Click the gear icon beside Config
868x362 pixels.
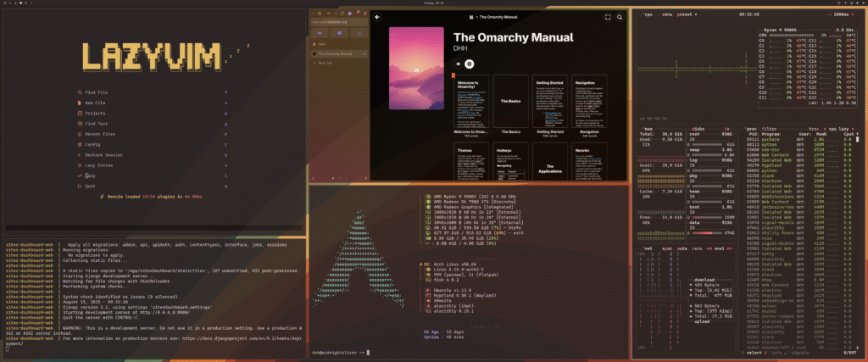pos(80,144)
